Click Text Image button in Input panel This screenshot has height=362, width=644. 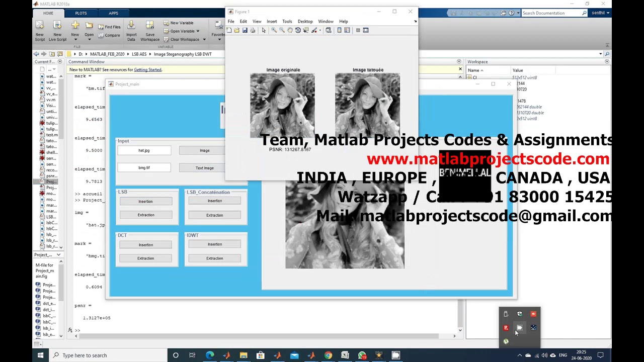click(204, 168)
